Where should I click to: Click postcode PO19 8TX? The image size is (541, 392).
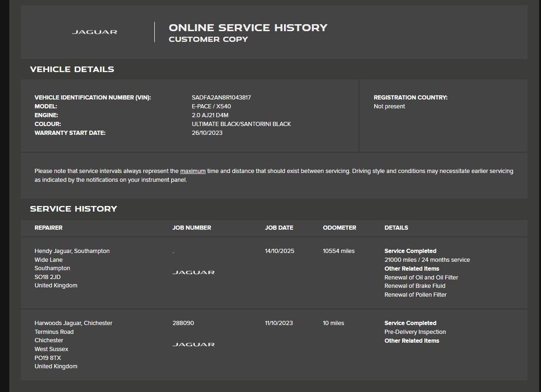click(47, 358)
